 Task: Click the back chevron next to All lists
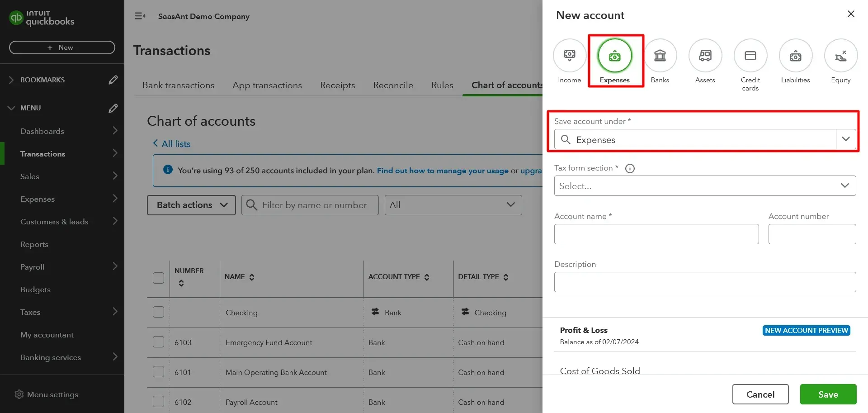point(156,143)
